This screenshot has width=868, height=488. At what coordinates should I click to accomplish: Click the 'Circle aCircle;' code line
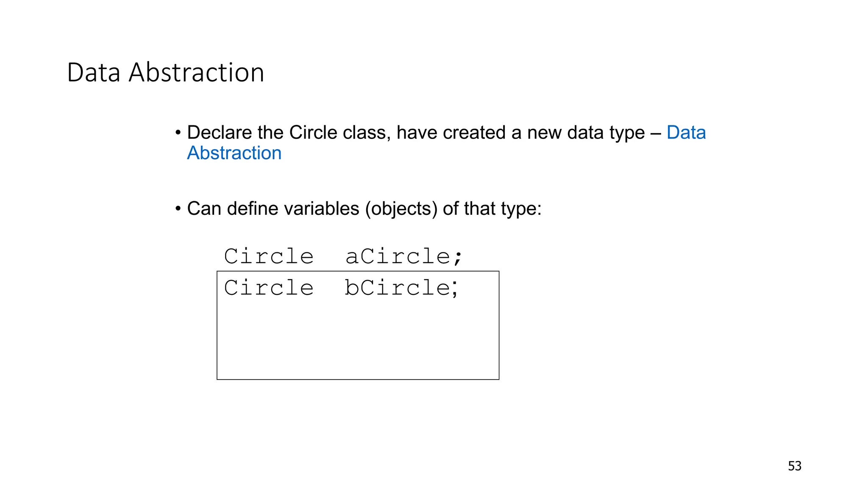[x=343, y=256]
